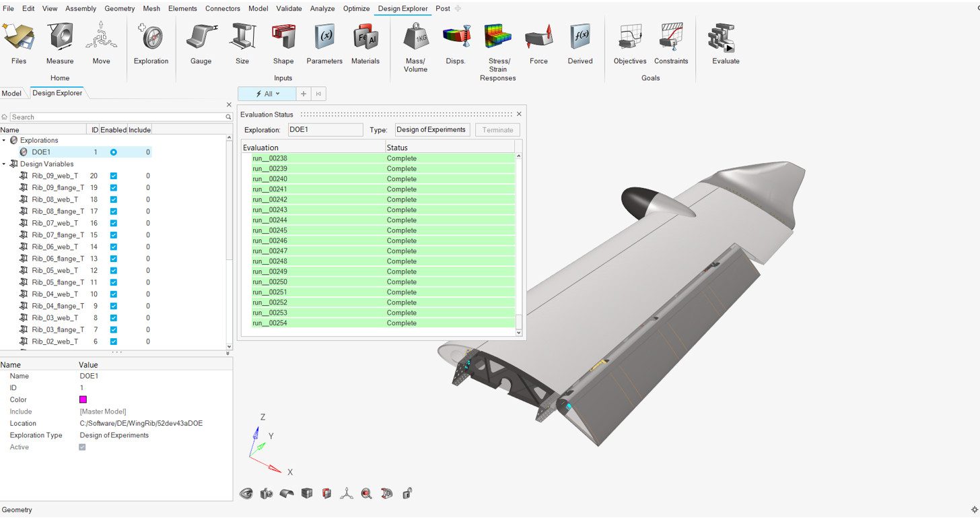This screenshot has width=980, height=518.
Task: Click the Evaluate tool in the ribbon
Action: pos(725,42)
